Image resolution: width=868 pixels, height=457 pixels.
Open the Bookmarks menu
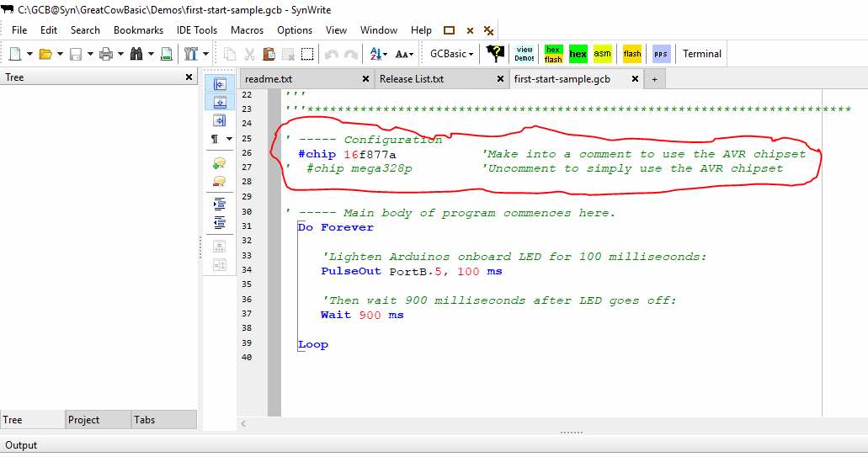(x=138, y=29)
